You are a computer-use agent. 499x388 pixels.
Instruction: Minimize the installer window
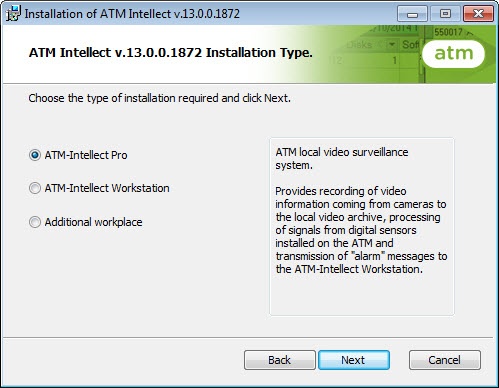pos(412,14)
